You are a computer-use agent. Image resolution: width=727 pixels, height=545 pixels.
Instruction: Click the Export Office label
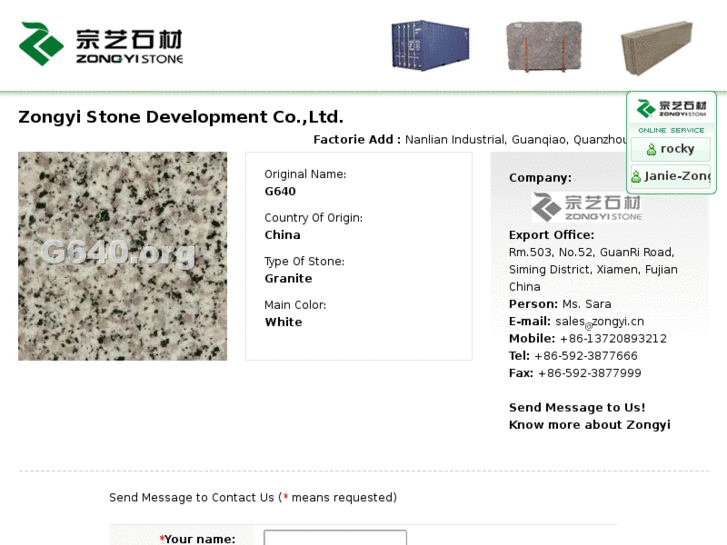click(551, 235)
